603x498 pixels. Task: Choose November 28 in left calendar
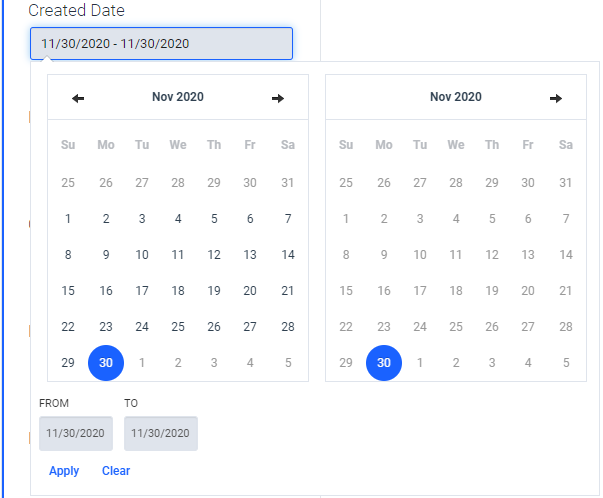(x=288, y=327)
